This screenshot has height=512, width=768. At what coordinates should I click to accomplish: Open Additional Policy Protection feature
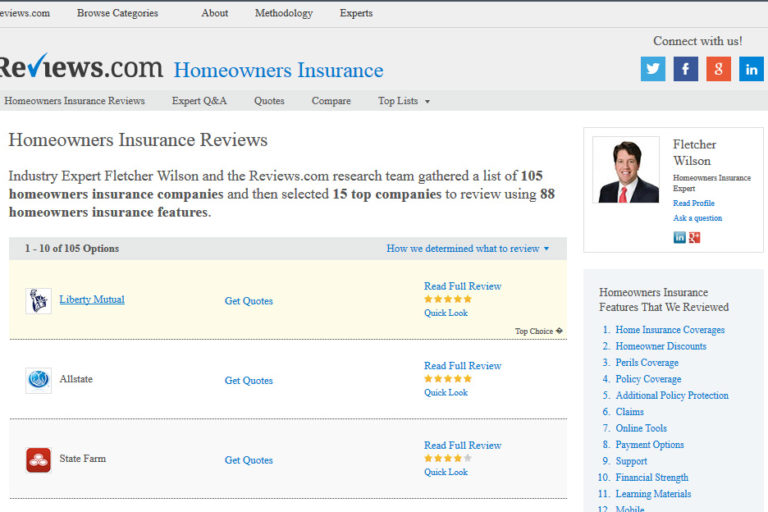coord(672,395)
